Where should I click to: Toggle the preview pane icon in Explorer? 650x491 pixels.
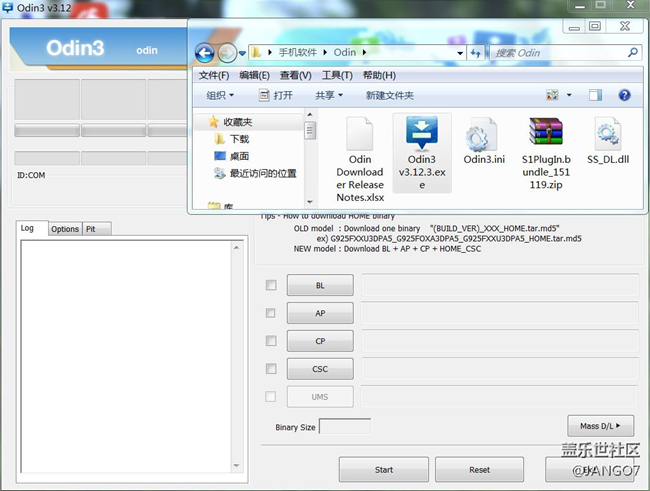pyautogui.click(x=595, y=95)
